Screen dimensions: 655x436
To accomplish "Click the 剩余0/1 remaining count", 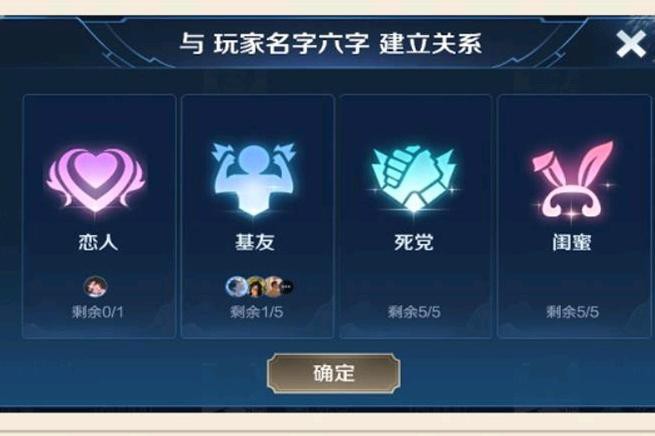I will (98, 312).
